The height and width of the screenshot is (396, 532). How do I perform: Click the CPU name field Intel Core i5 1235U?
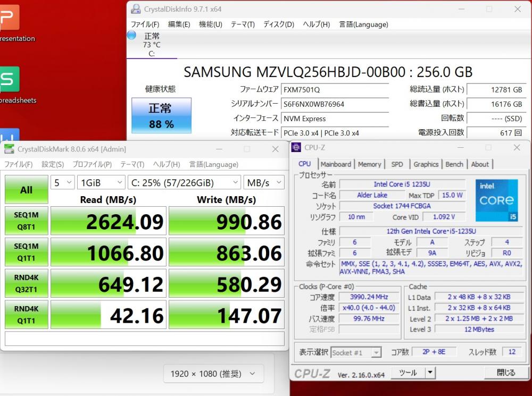(x=402, y=184)
